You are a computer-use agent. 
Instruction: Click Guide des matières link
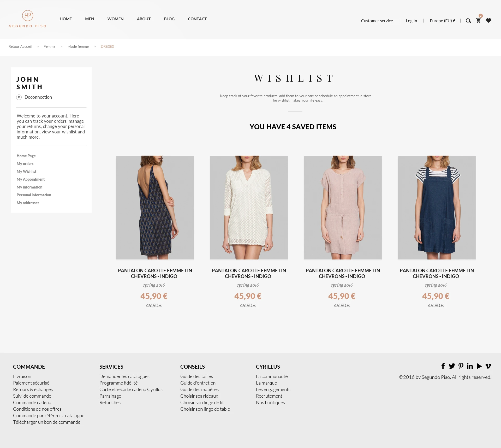click(199, 390)
